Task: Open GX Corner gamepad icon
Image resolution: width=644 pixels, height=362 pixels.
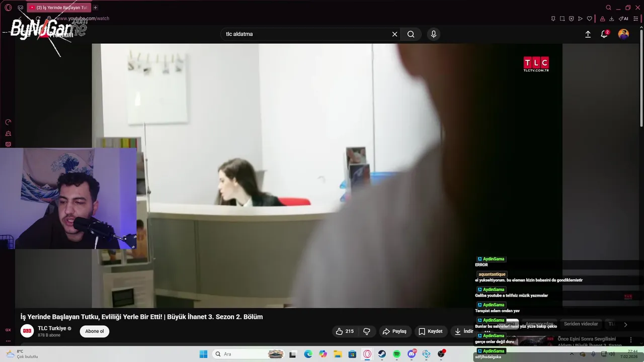Action: (20, 8)
